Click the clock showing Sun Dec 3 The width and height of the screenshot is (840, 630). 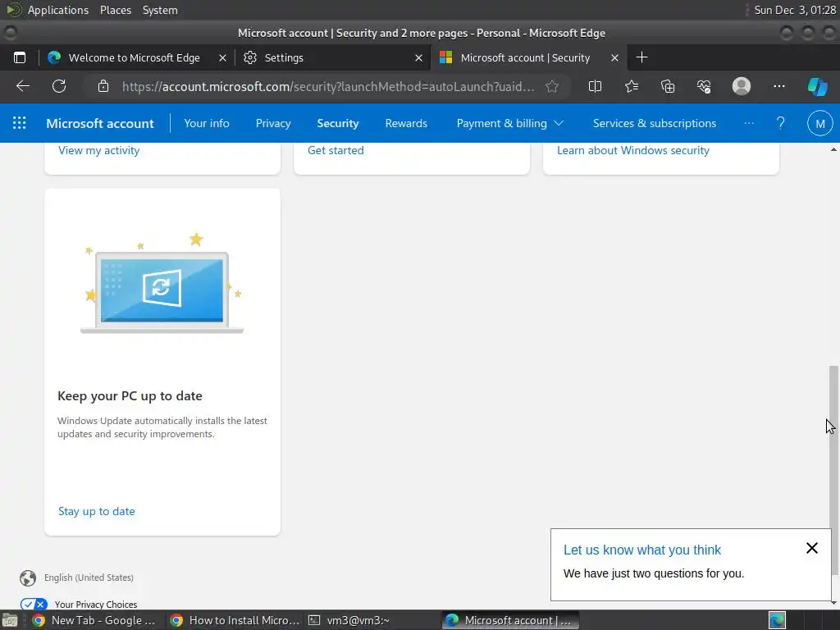click(x=794, y=10)
